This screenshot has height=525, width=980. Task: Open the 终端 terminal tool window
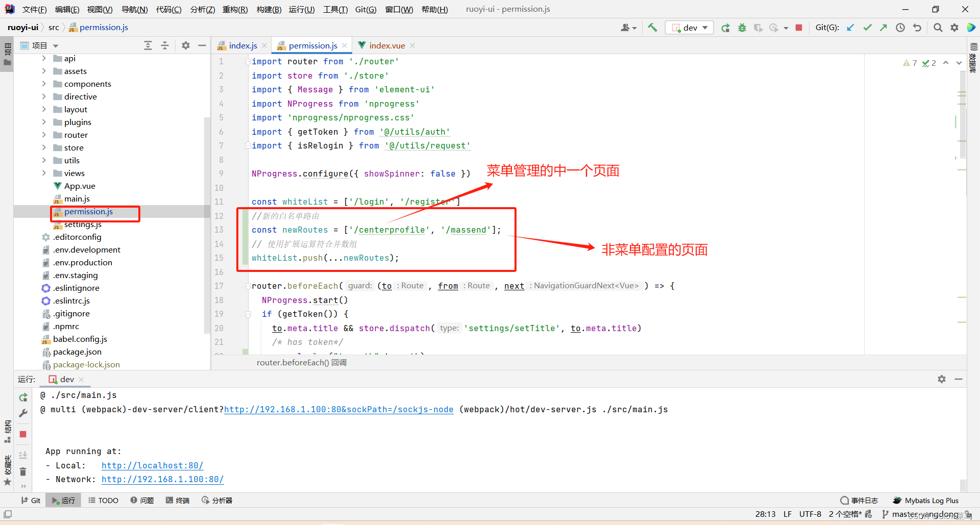pyautogui.click(x=178, y=501)
